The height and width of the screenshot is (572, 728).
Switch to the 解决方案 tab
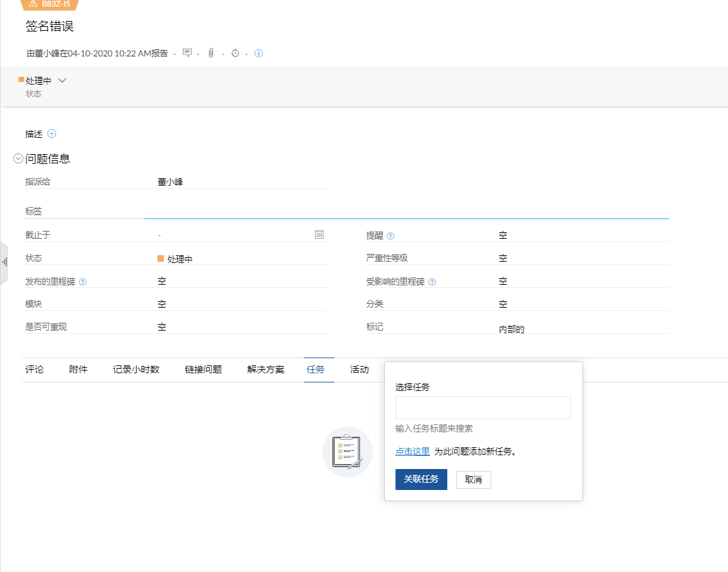(266, 369)
